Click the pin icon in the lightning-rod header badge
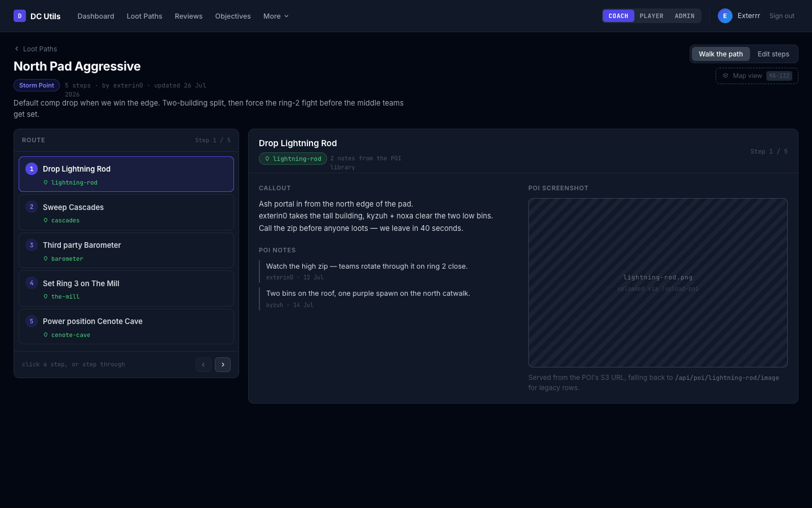 tap(267, 159)
